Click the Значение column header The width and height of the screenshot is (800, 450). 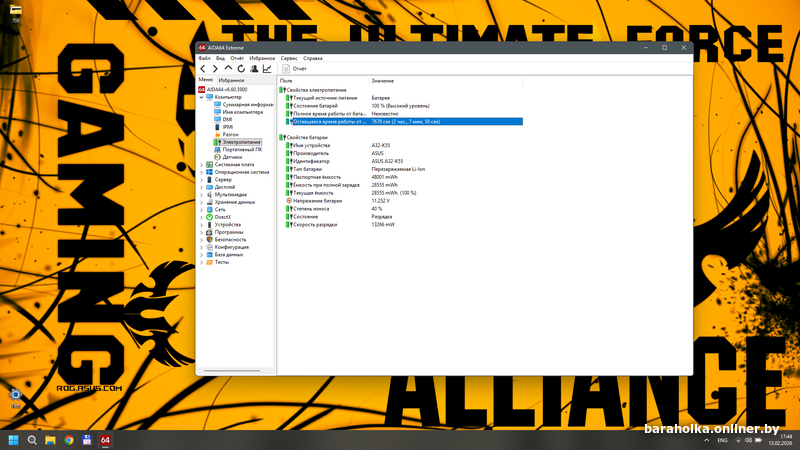[383, 80]
